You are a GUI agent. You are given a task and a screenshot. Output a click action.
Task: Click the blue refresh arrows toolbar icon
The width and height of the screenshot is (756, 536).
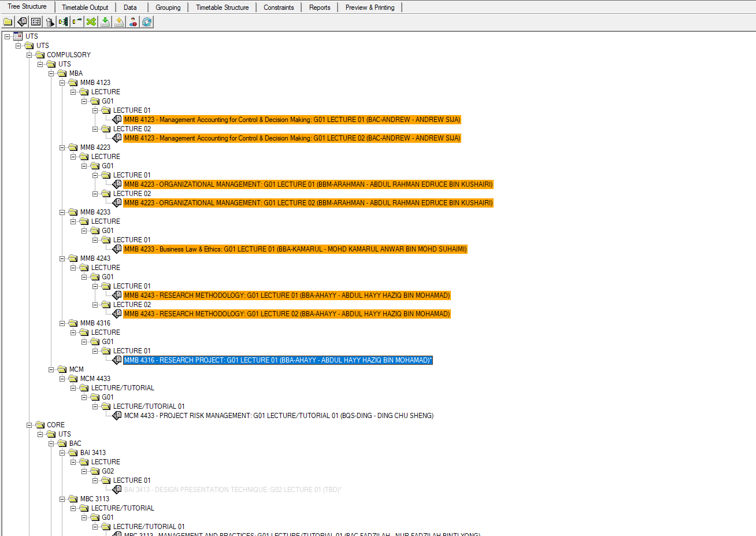[x=147, y=22]
